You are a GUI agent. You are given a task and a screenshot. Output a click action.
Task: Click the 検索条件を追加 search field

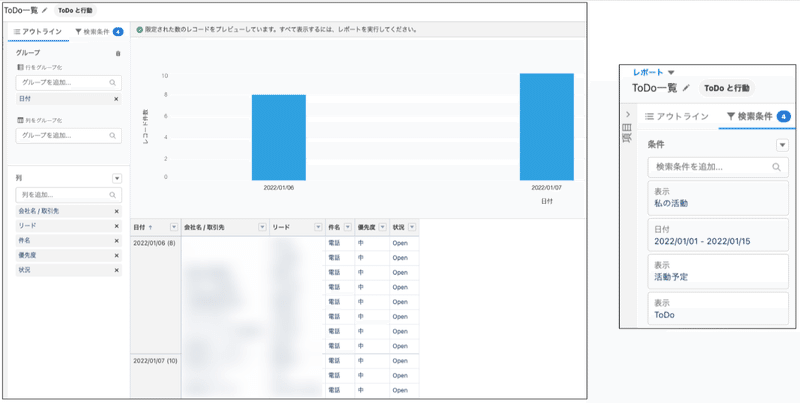point(718,167)
